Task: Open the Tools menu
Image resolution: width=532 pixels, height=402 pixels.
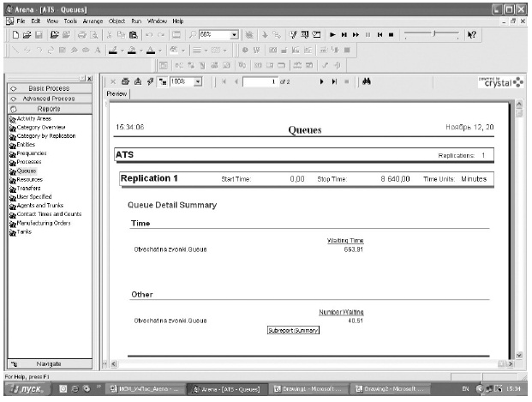Action: tap(70, 21)
